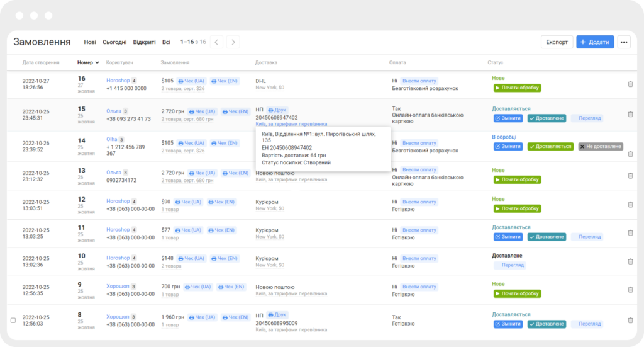Click Внести оплату for order 13
The height and width of the screenshot is (347, 644).
[x=419, y=170]
